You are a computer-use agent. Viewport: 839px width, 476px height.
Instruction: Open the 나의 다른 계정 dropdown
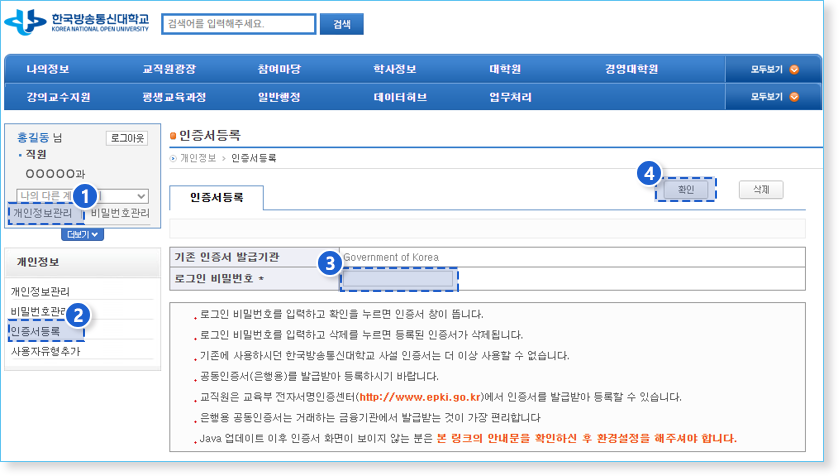82,196
